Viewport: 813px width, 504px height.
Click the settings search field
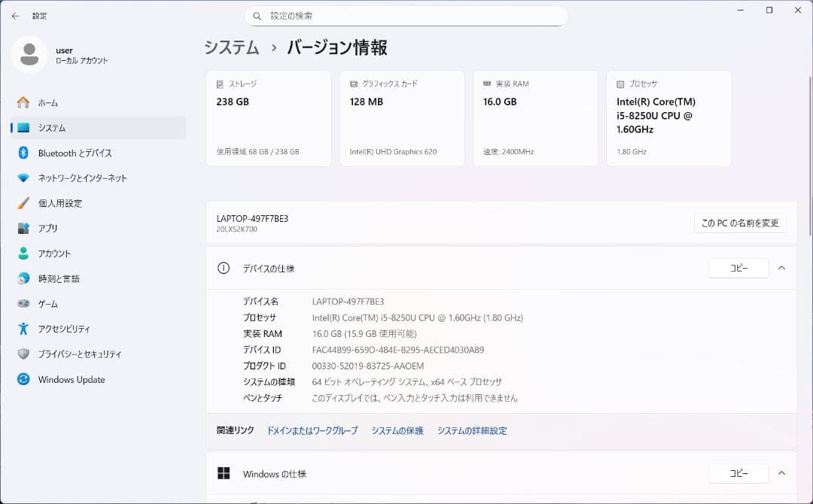[x=406, y=15]
